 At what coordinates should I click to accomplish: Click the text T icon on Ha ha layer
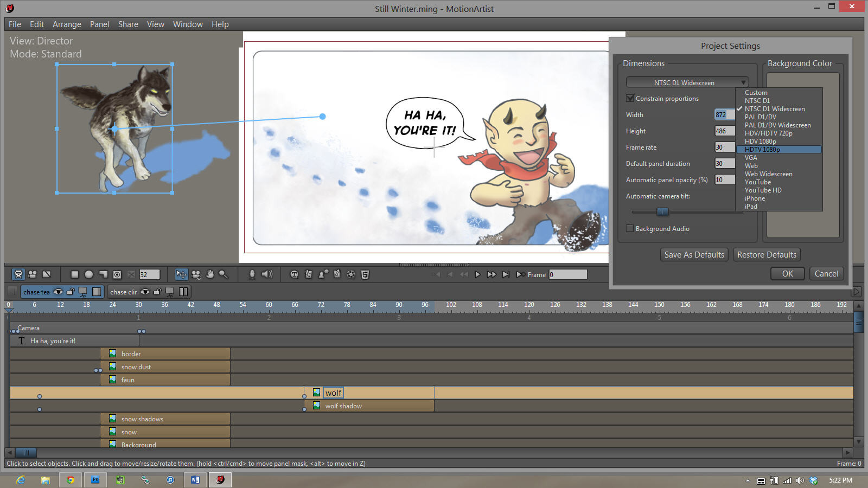tap(22, 341)
